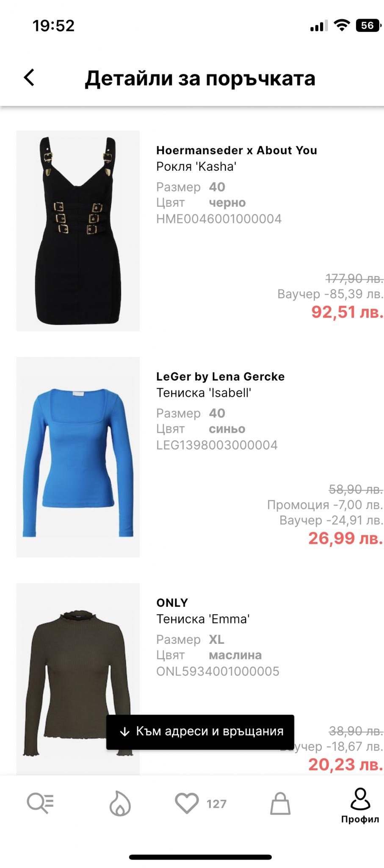Open the heart wishlist icon
The image size is (384, 868).
coord(187,803)
